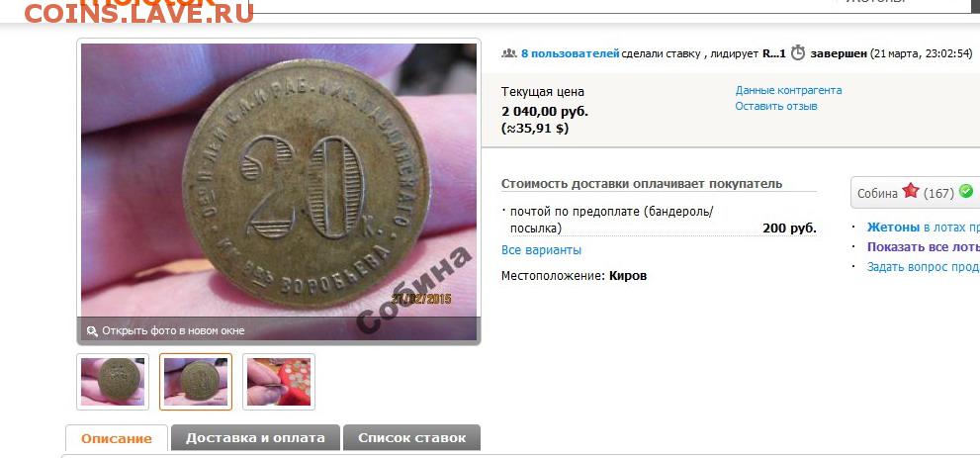Click the magnifier icon on photo overlay

92,331
